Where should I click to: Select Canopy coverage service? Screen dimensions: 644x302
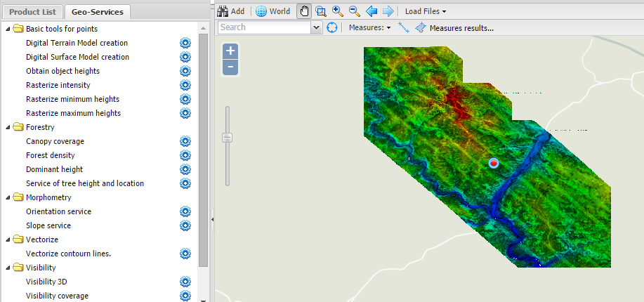point(55,141)
